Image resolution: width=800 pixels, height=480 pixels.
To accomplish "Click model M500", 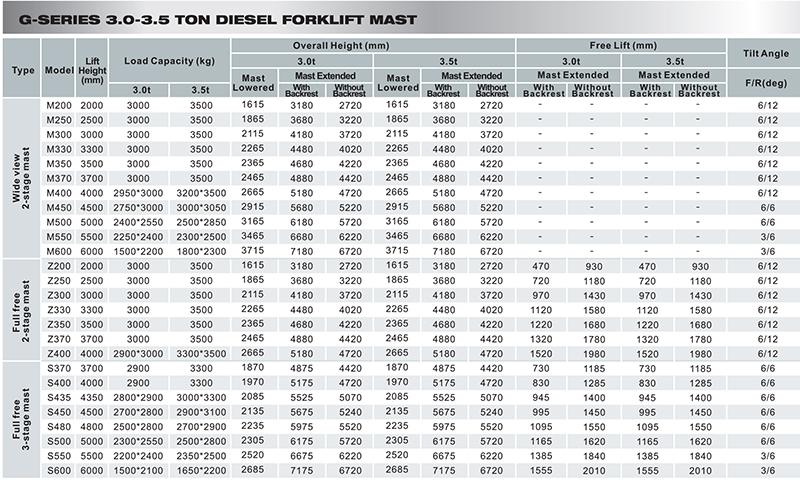I will tap(59, 222).
